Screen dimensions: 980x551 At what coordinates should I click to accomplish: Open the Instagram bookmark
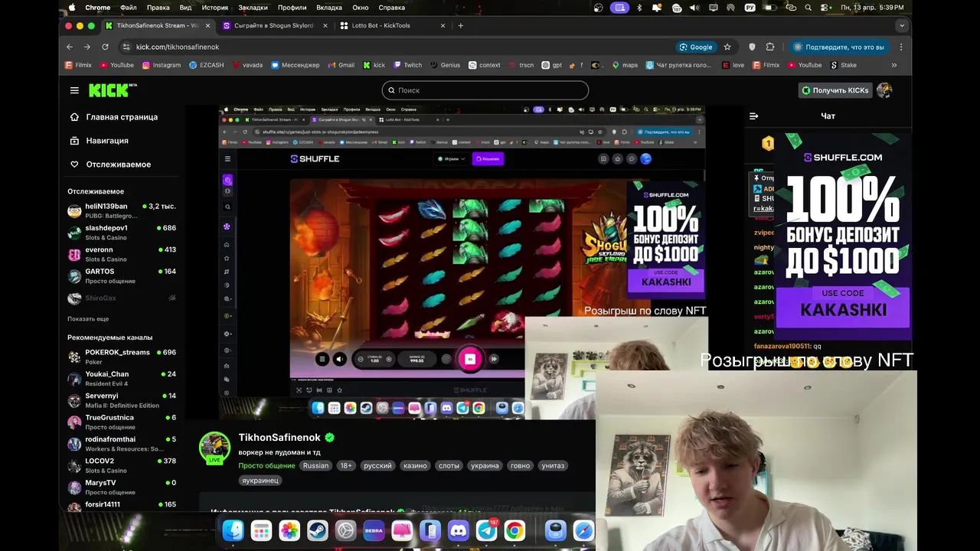tap(162, 65)
